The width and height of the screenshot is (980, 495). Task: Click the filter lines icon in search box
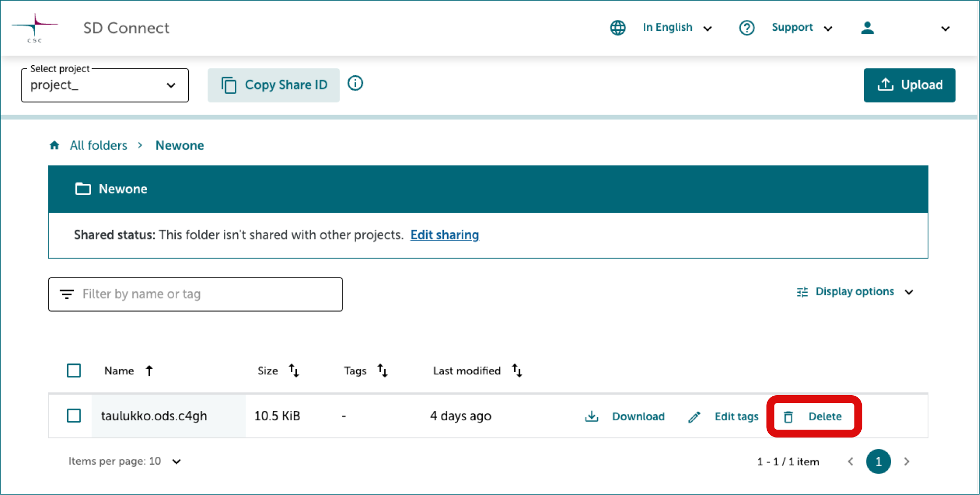point(67,294)
